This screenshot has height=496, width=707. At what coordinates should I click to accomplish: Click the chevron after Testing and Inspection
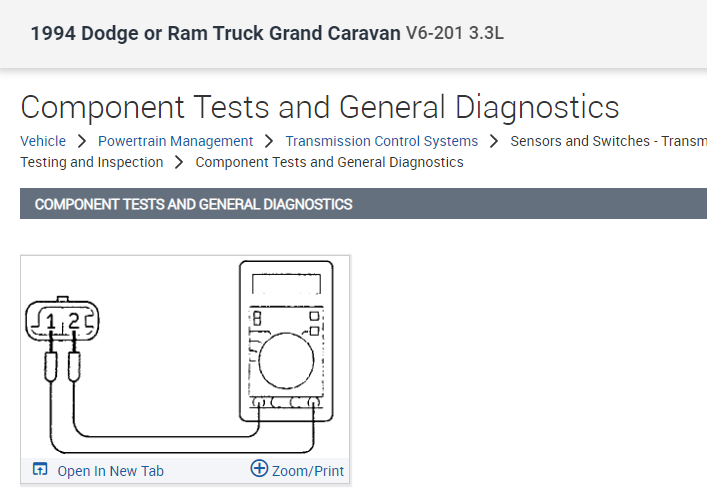[x=179, y=162]
